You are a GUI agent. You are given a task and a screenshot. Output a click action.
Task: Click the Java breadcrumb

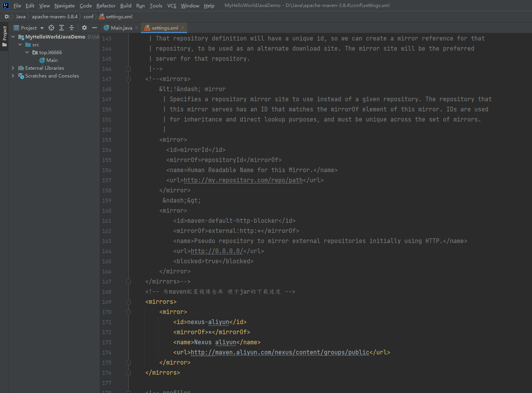click(x=21, y=16)
